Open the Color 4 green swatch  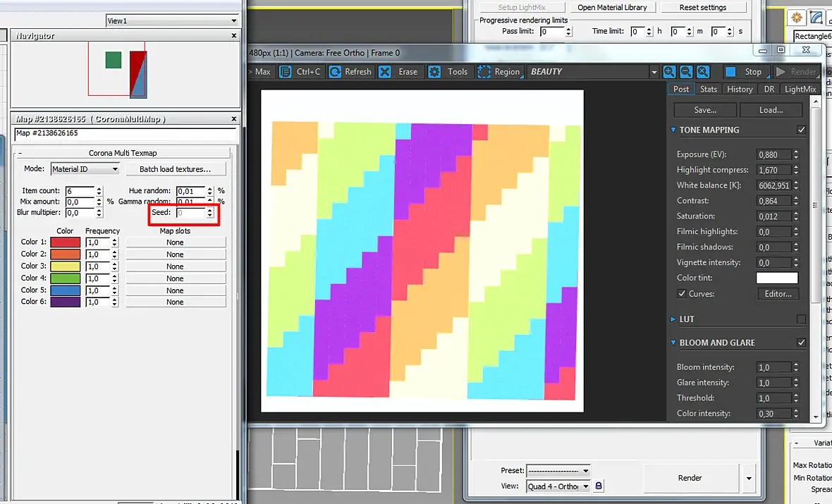66,278
